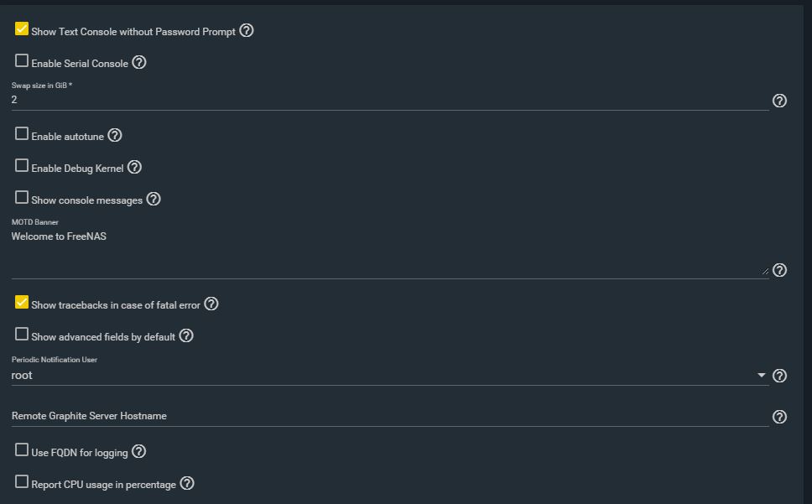
Task: Click into the MOTD Banner text area
Action: [x=390, y=252]
